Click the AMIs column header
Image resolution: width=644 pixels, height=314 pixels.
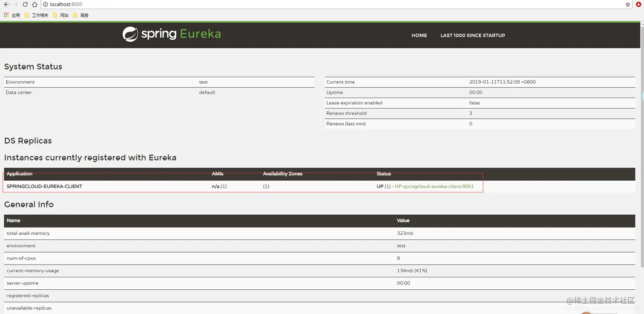(218, 173)
